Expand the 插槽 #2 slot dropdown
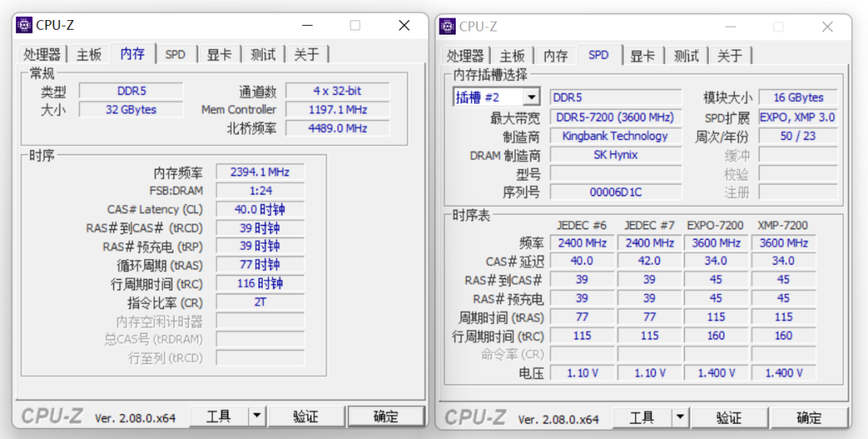The height and width of the screenshot is (439, 868). pos(531,97)
